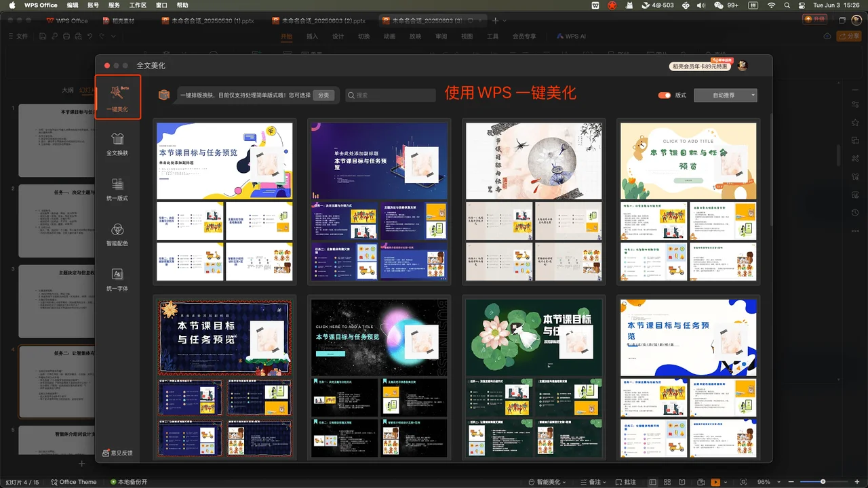Click the user avatar in the dialog header
Screen dimensions: 868x488
coord(743,66)
